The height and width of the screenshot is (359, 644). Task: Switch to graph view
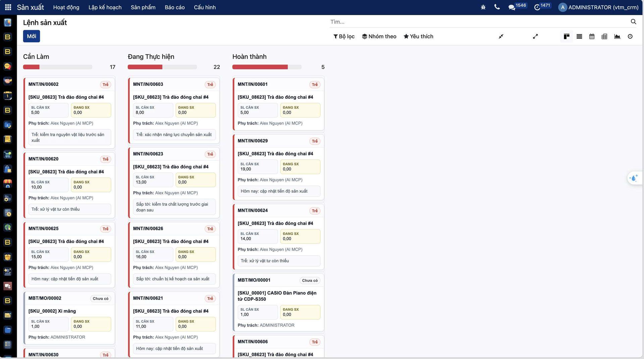point(617,36)
